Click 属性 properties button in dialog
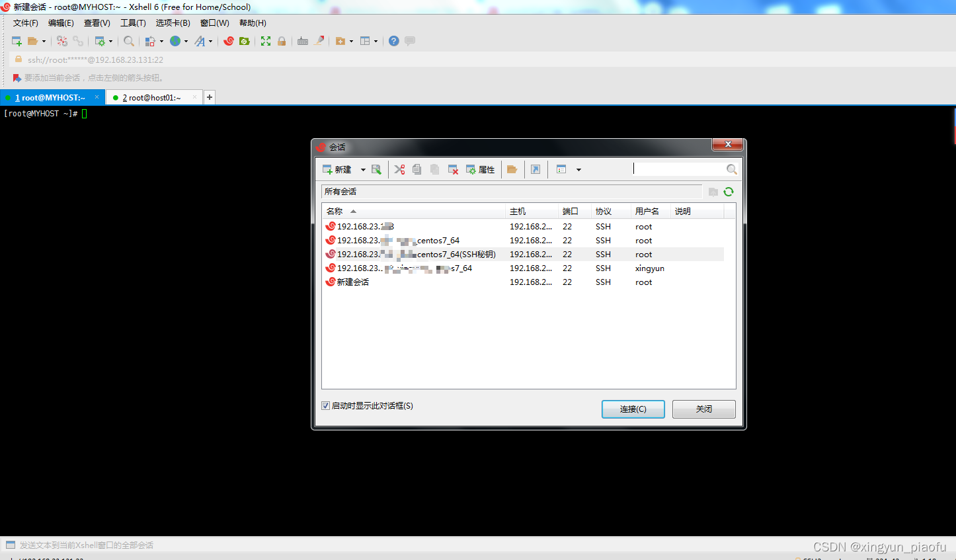The width and height of the screenshot is (956, 560). coord(481,170)
